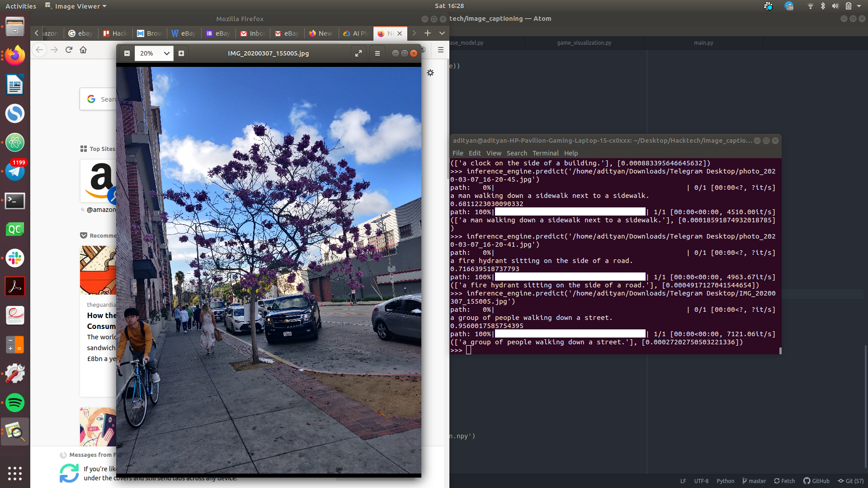The width and height of the screenshot is (868, 488).
Task: Open the system volume indicator
Action: 835,6
